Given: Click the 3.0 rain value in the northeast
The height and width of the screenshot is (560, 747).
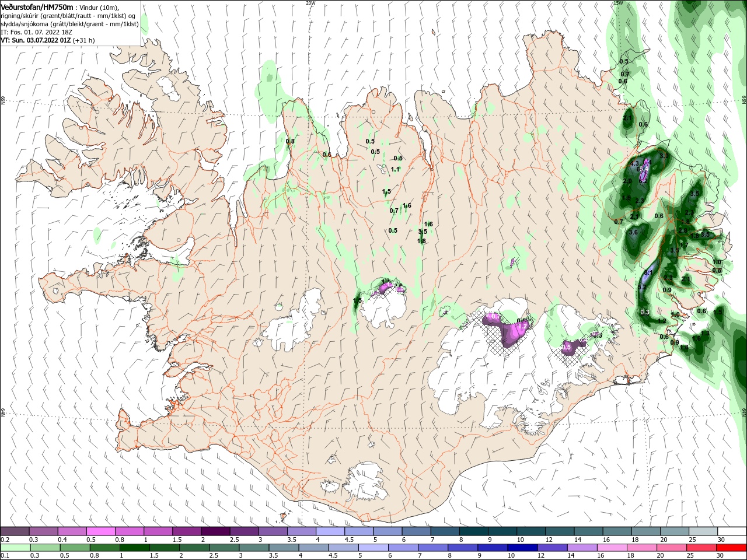Looking at the screenshot, I should pos(664,156).
